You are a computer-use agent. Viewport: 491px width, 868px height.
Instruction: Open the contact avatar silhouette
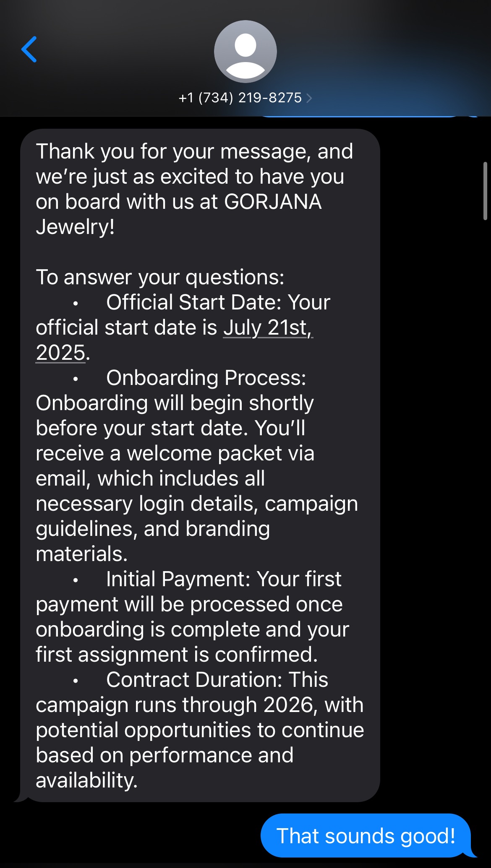(245, 51)
